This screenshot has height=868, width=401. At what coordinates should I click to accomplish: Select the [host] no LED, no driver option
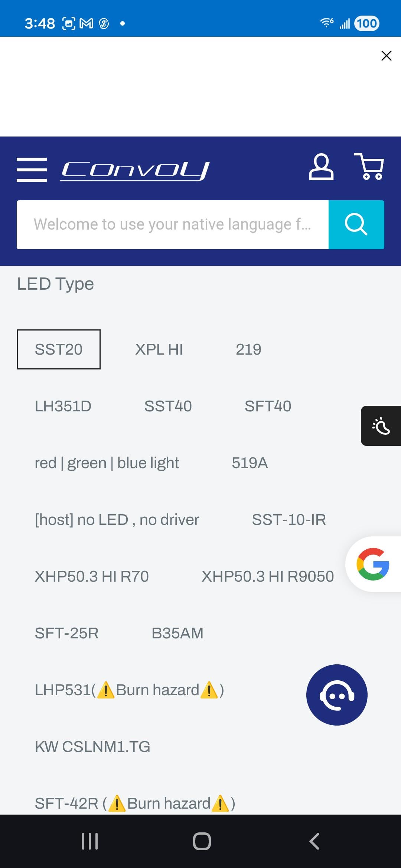(x=117, y=520)
